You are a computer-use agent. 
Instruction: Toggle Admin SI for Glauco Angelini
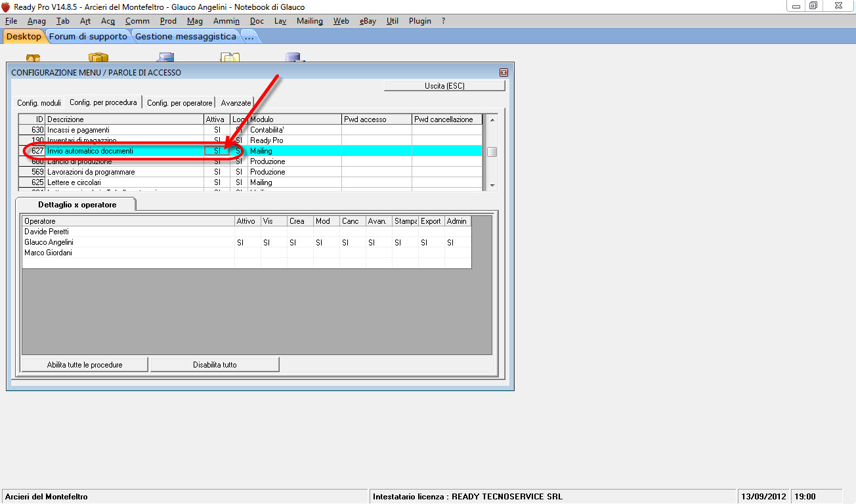click(458, 242)
